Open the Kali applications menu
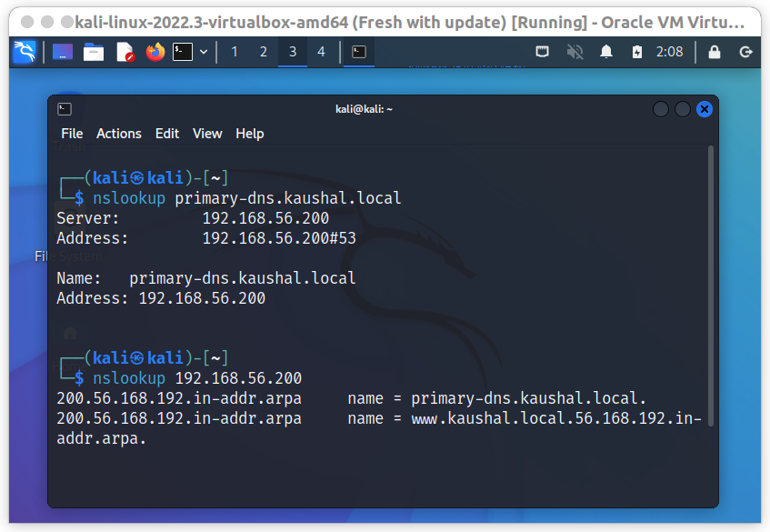The width and height of the screenshot is (770, 532). click(25, 52)
